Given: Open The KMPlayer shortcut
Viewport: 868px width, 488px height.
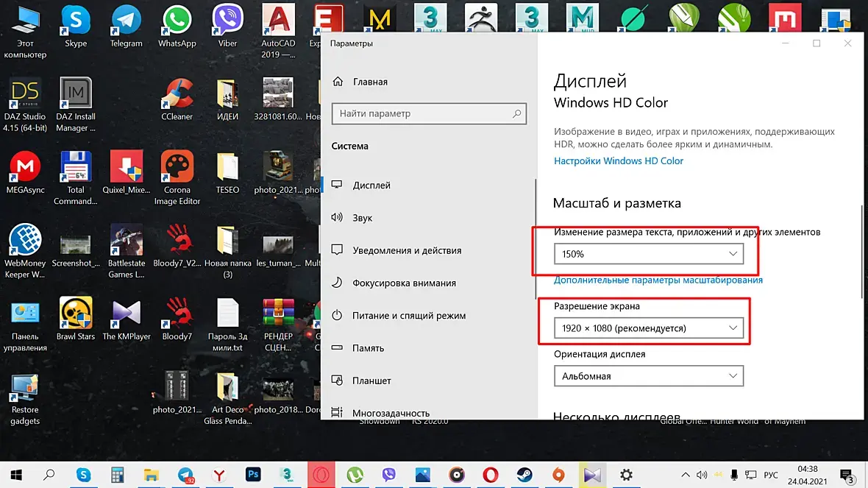Looking at the screenshot, I should (x=127, y=319).
